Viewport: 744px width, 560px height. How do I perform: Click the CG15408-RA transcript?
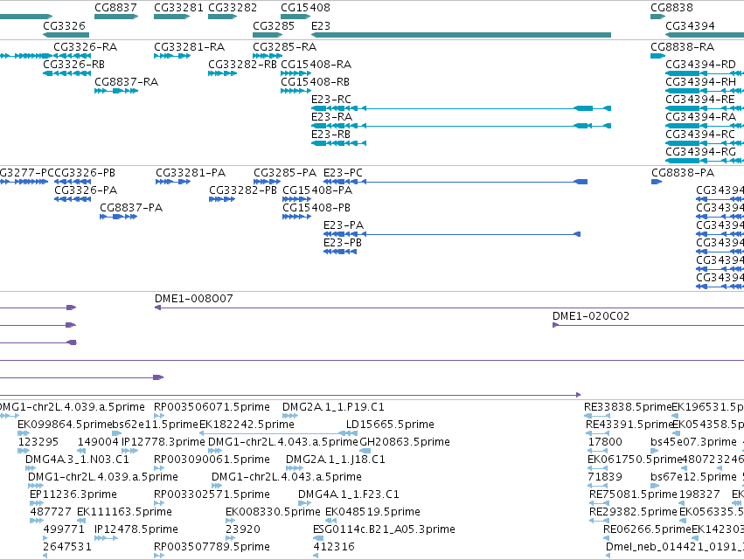296,73
